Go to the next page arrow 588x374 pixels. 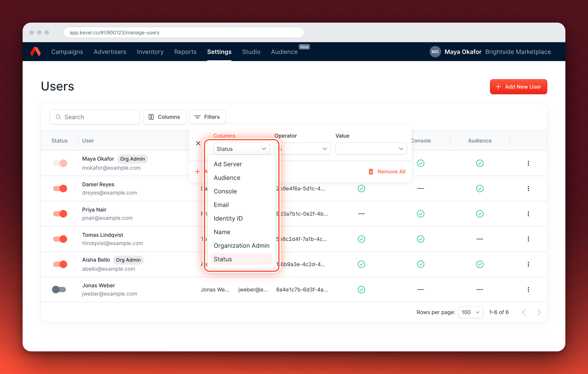pyautogui.click(x=539, y=312)
